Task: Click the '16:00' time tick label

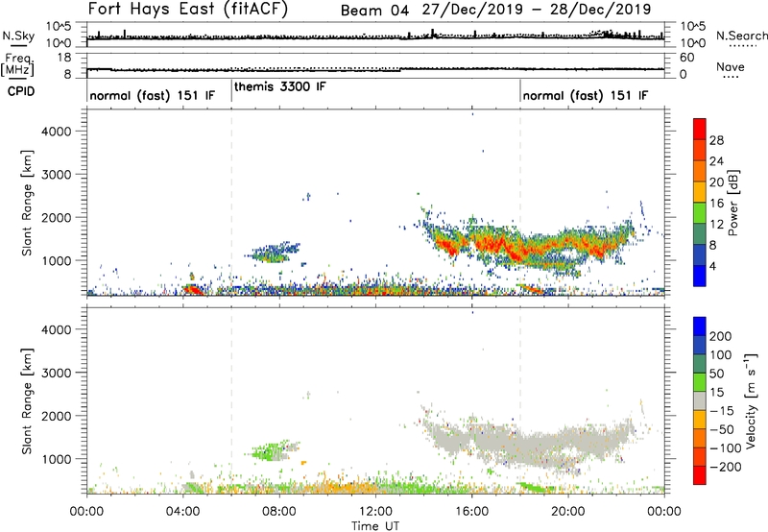Action: (471, 512)
